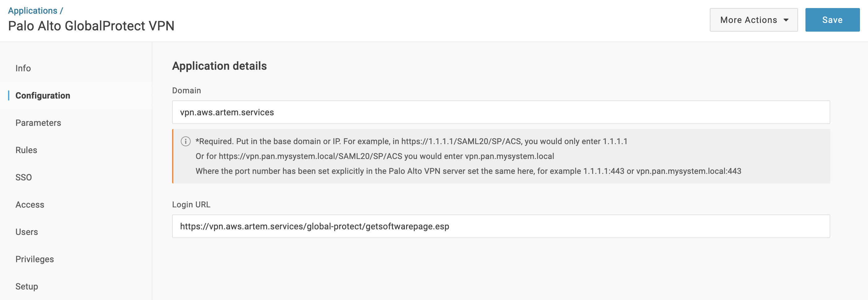This screenshot has height=300, width=868.
Task: Click the Palo Alto GlobalProtect VPN title
Action: point(91,26)
